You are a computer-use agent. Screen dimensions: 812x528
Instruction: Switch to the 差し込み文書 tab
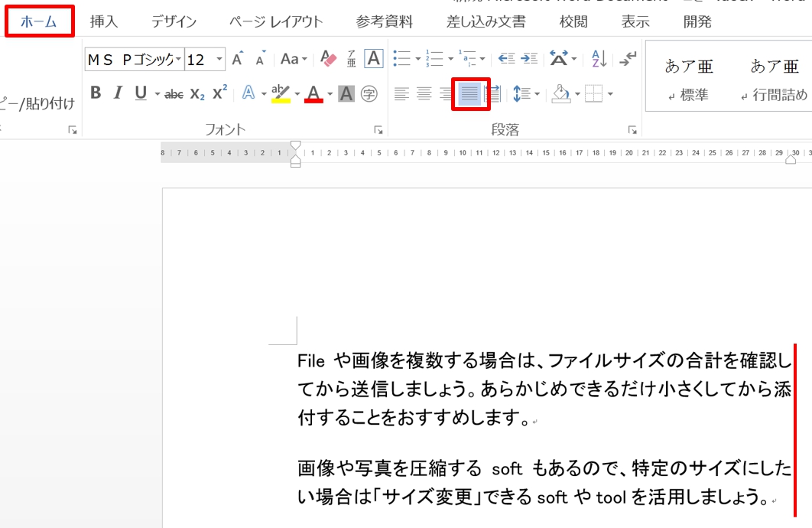(486, 21)
